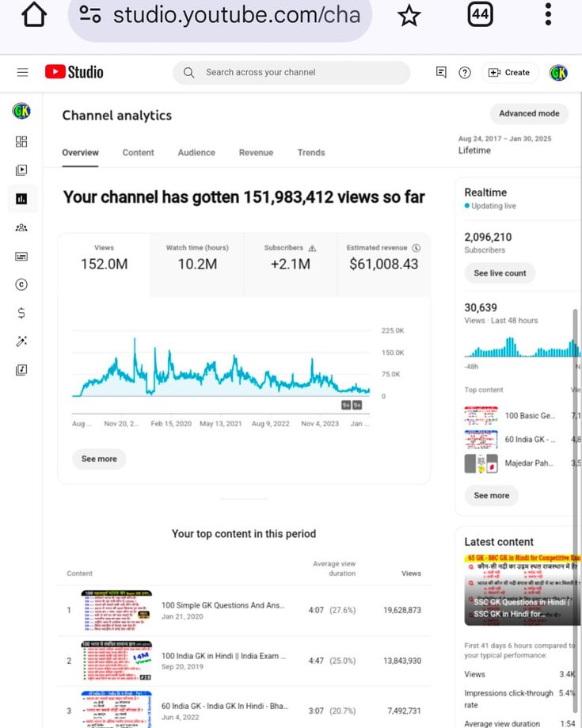
Task: Expand chart with See more below graph
Action: pyautogui.click(x=99, y=459)
